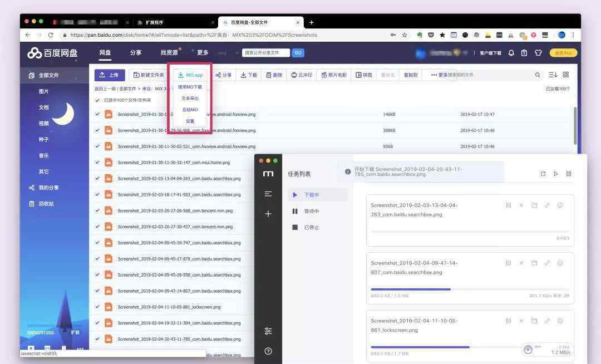The image size is (601, 364).
Task: Open the sort order icon
Action: [x=553, y=75]
